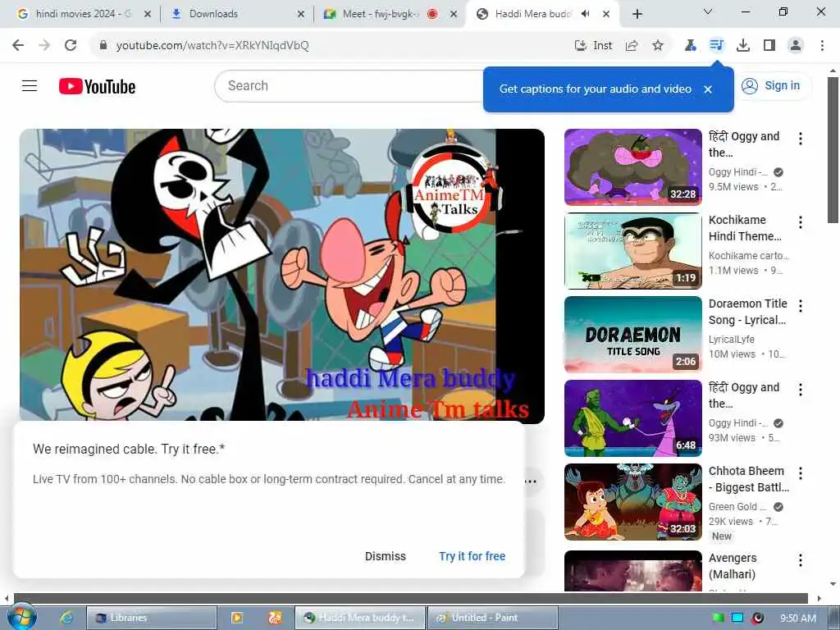Open the Oggy 6:48 video thumbnail
840x630 pixels.
(632, 418)
